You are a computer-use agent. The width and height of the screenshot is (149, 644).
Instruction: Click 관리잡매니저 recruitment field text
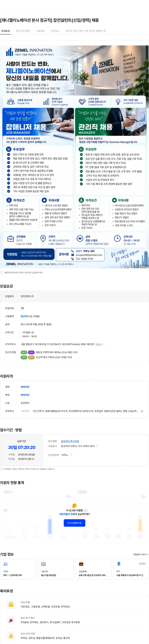[x=27, y=296]
